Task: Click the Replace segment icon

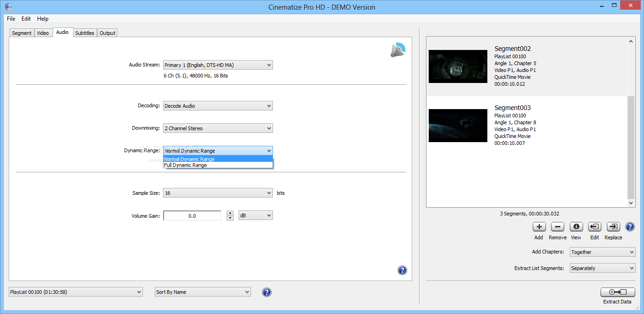Action: pyautogui.click(x=613, y=226)
